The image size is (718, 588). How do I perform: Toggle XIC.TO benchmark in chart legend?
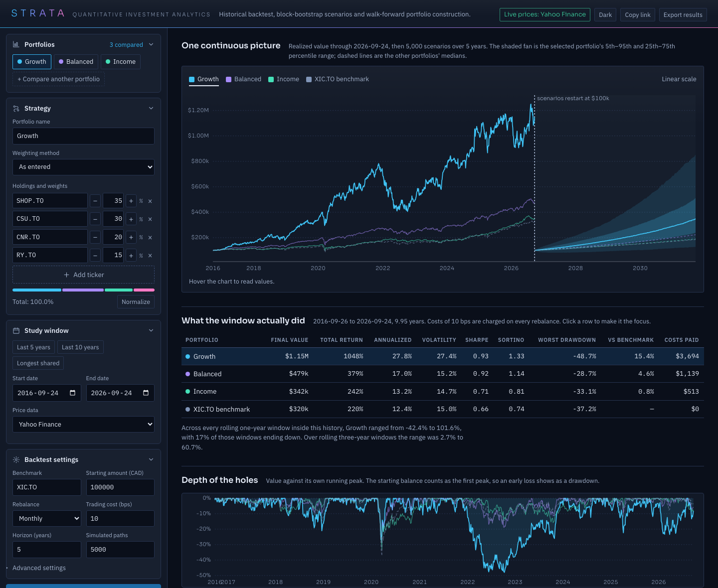[338, 79]
